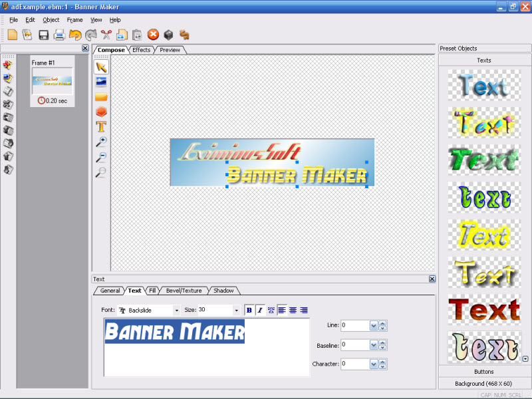
Task: Click the Cut scissors icon
Action: pos(106,35)
